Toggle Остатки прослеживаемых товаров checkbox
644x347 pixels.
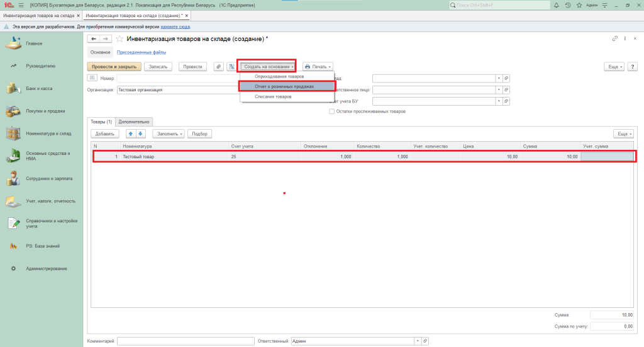[332, 111]
